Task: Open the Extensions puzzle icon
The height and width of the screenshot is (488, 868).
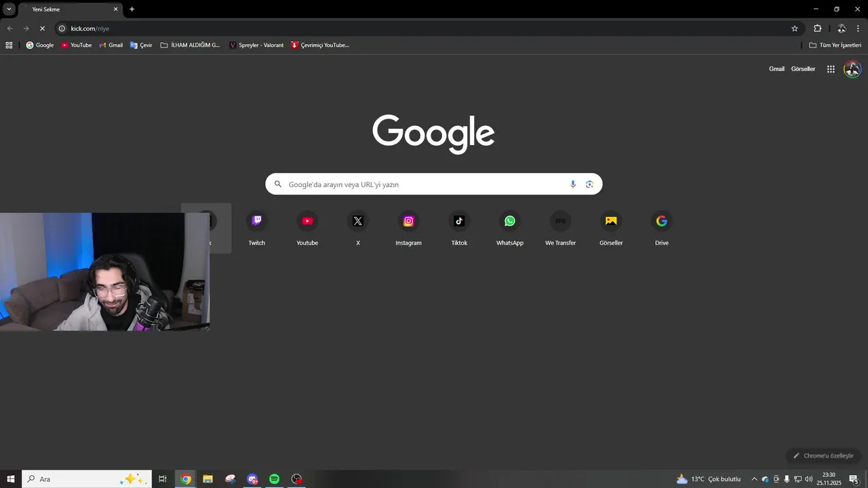Action: 817,28
